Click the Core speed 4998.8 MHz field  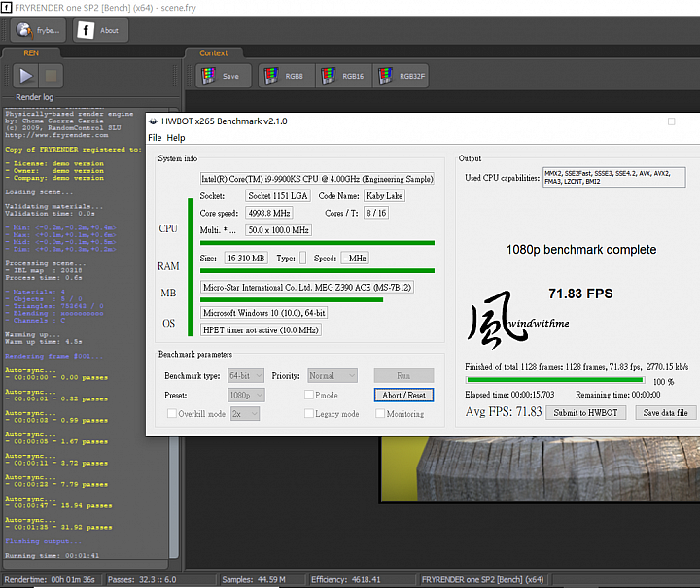coord(268,213)
